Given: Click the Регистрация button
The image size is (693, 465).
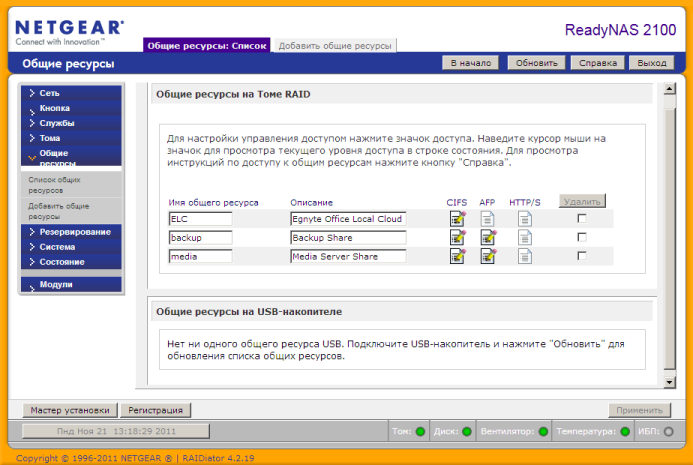Looking at the screenshot, I should 155,410.
